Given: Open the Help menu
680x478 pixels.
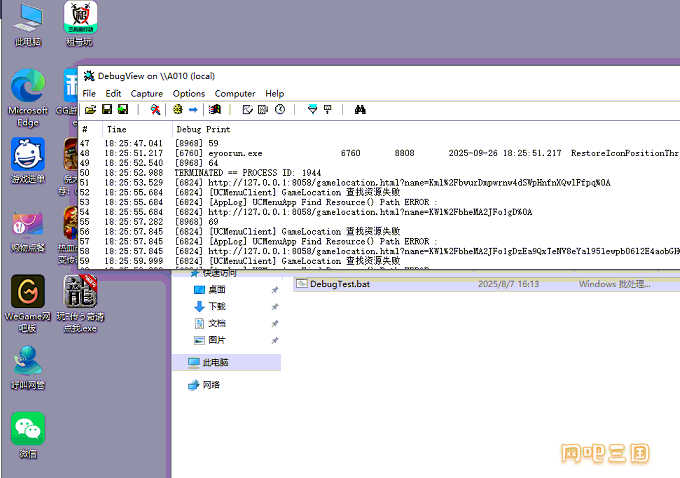Looking at the screenshot, I should pos(274,93).
